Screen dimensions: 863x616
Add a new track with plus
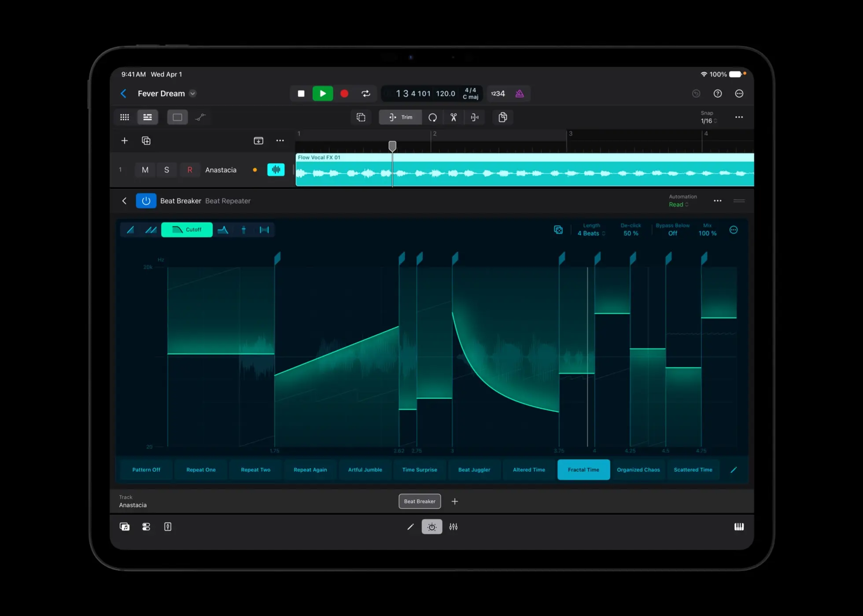click(125, 141)
